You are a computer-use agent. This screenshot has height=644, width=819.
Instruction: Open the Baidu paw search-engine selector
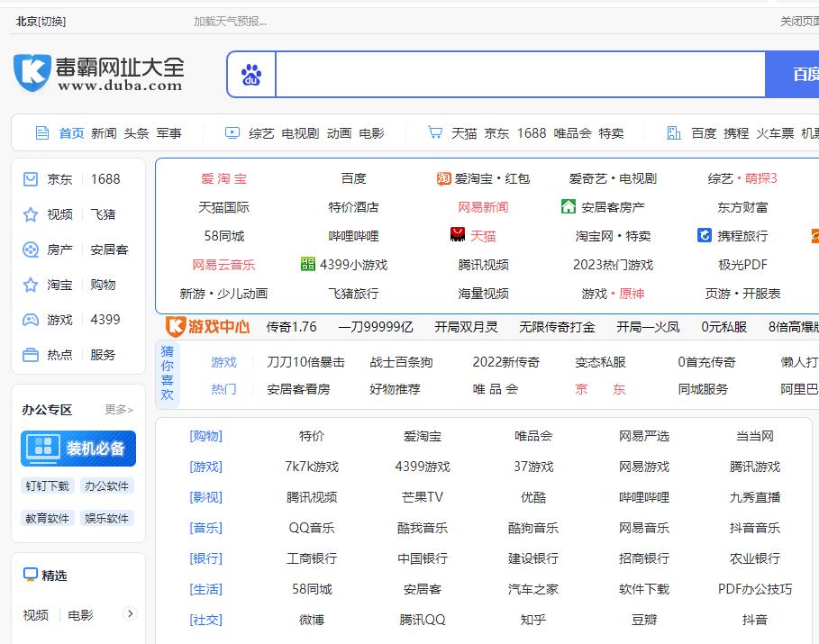(x=251, y=74)
